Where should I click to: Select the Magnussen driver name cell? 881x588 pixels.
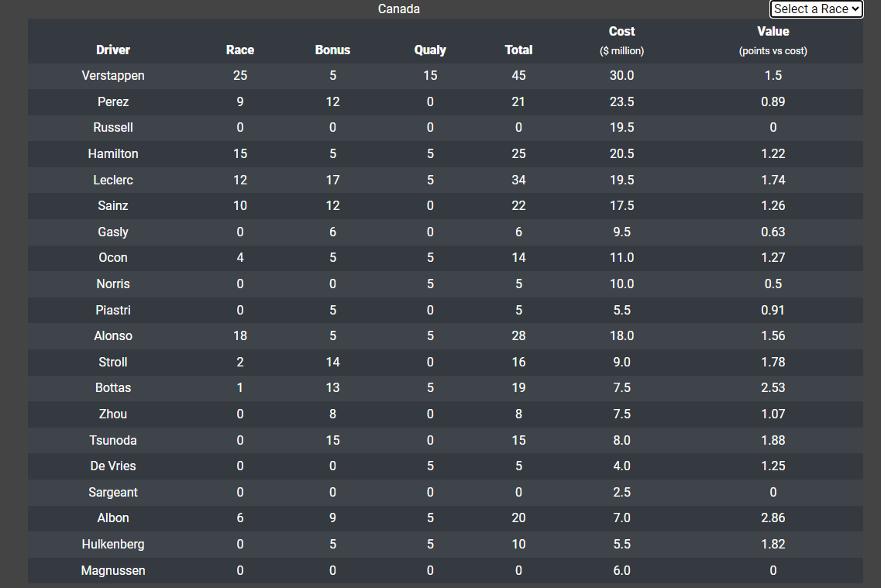pos(113,571)
